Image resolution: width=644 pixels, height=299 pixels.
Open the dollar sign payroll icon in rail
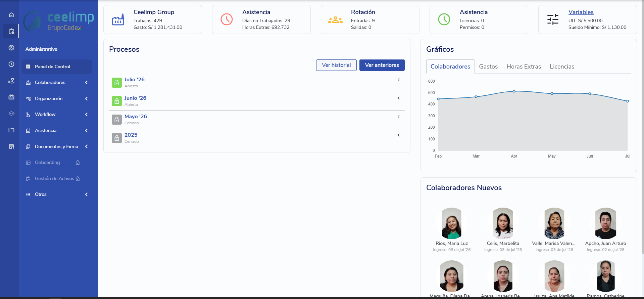pos(11,48)
